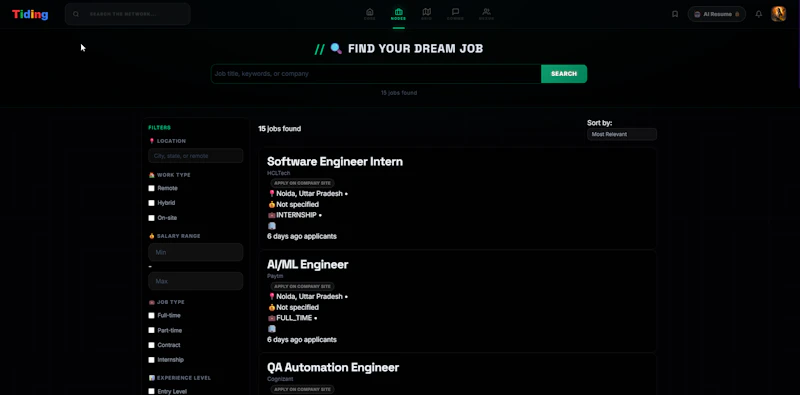Click the magnifier emoji in Find Your Dream Job heading
The width and height of the screenshot is (800, 395).
coord(336,48)
